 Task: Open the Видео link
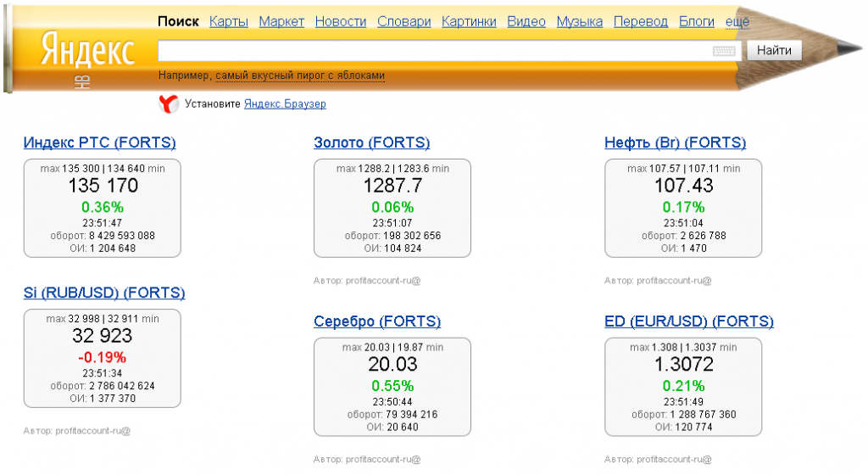tap(526, 21)
